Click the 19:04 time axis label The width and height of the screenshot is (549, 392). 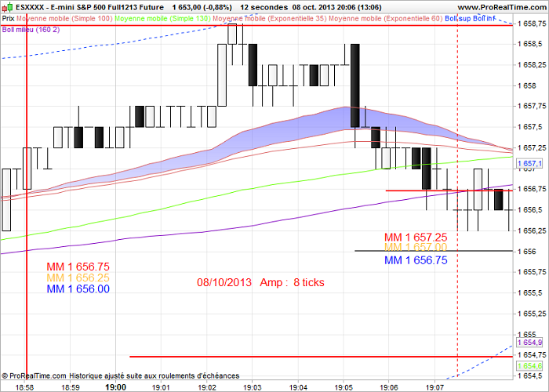coord(298,387)
